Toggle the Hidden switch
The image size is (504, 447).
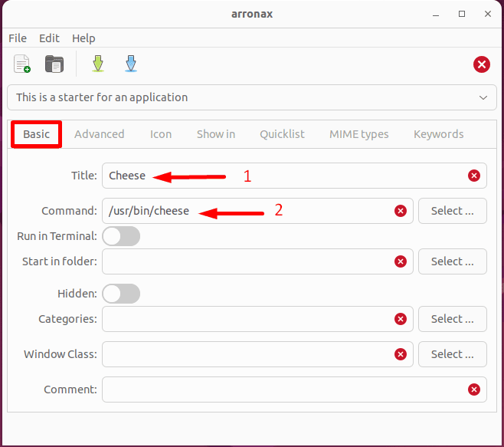click(x=121, y=294)
